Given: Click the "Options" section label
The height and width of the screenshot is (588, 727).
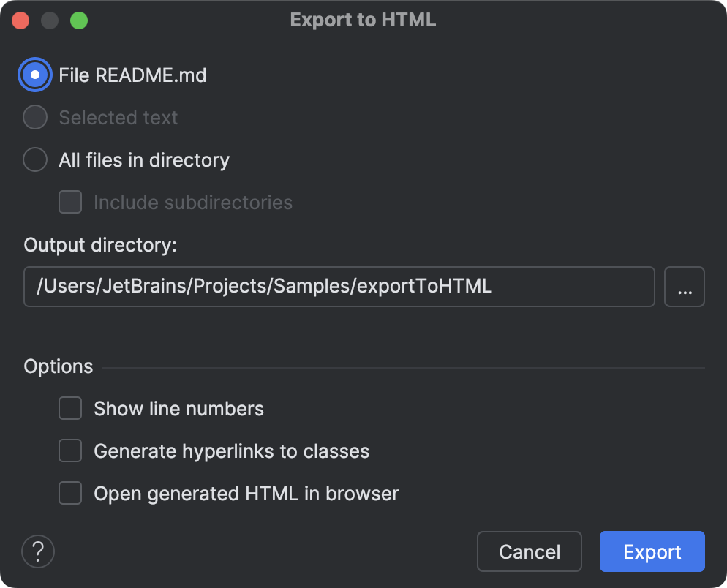Looking at the screenshot, I should click(58, 366).
